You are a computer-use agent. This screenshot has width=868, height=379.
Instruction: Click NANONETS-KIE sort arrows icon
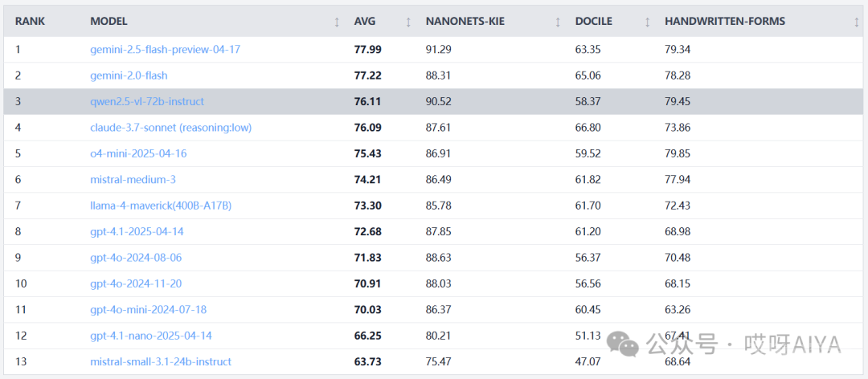pos(558,22)
